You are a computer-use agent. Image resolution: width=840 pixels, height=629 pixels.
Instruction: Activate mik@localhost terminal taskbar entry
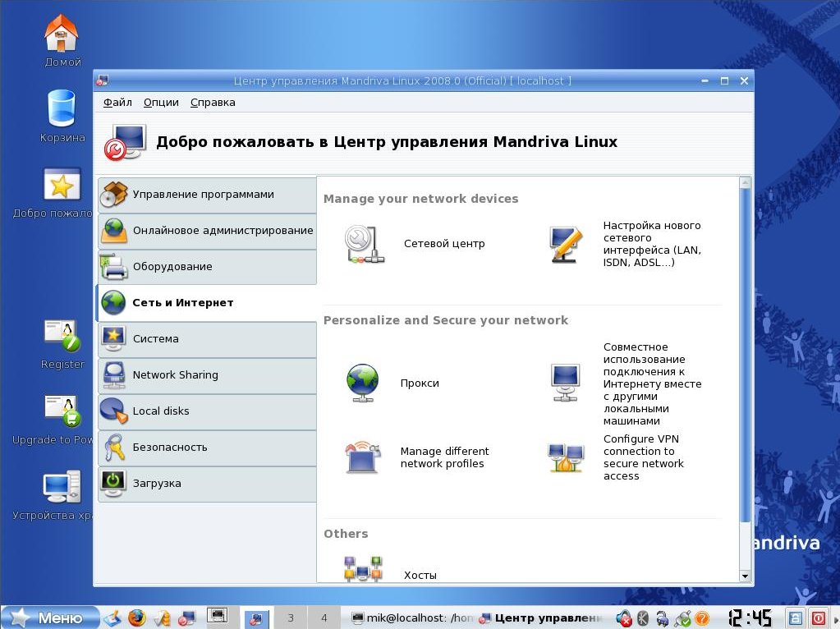pyautogui.click(x=412, y=618)
